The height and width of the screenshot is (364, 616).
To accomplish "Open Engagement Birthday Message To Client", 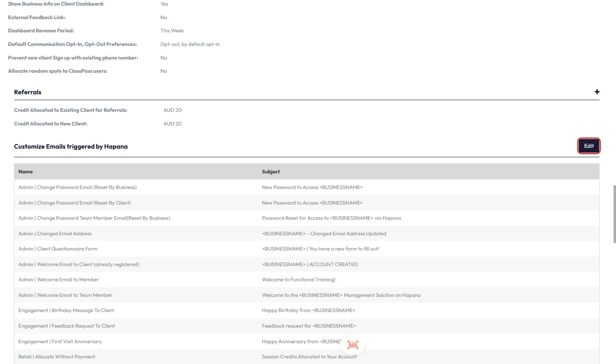I will tap(66, 310).
